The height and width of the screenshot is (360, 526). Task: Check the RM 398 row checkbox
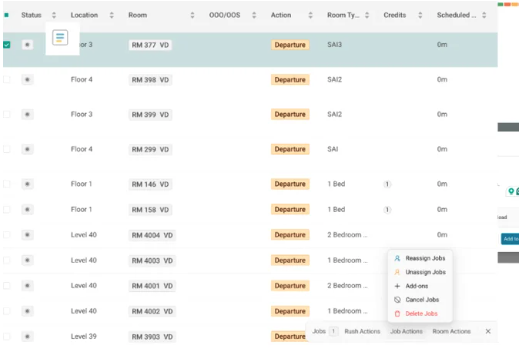(x=7, y=80)
